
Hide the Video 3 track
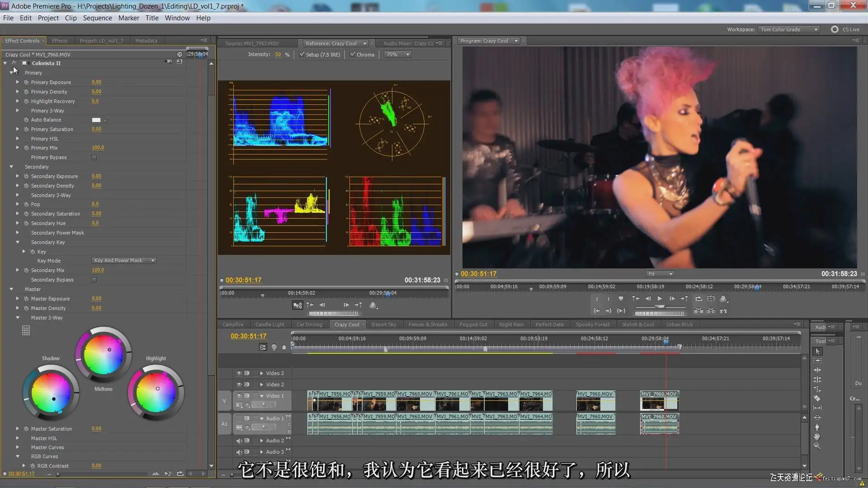click(239, 373)
